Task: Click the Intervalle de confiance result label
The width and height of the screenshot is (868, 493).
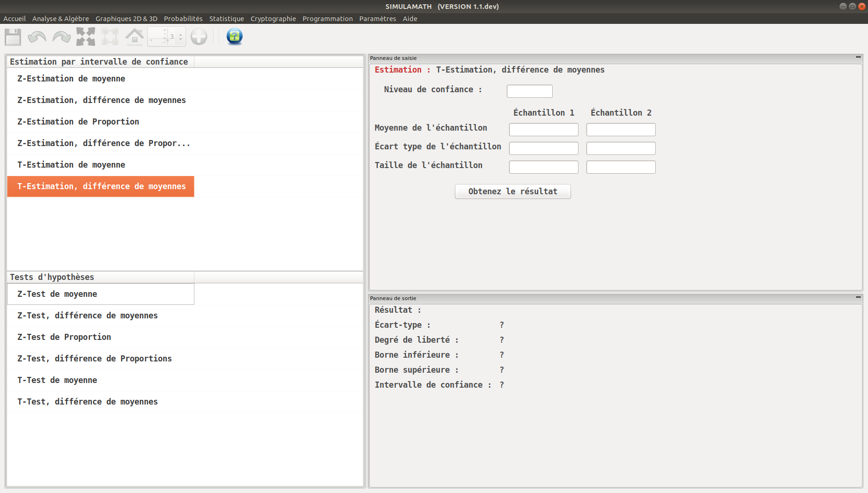Action: [x=433, y=385]
